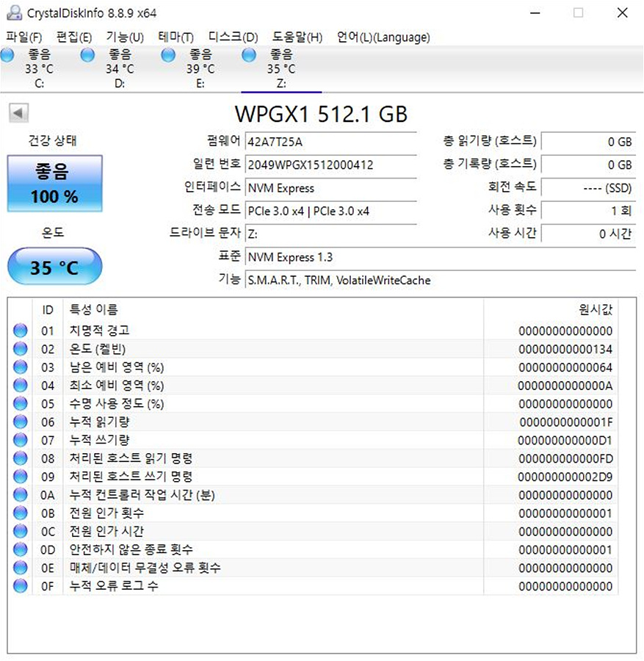644x661 pixels.
Task: Click the 35 °C temperature button
Action: pos(55,267)
